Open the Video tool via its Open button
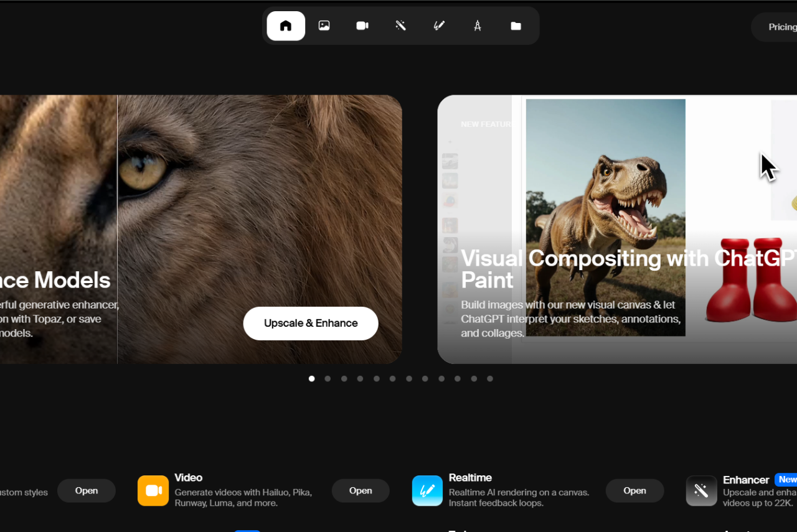The image size is (797, 532). [x=361, y=491]
